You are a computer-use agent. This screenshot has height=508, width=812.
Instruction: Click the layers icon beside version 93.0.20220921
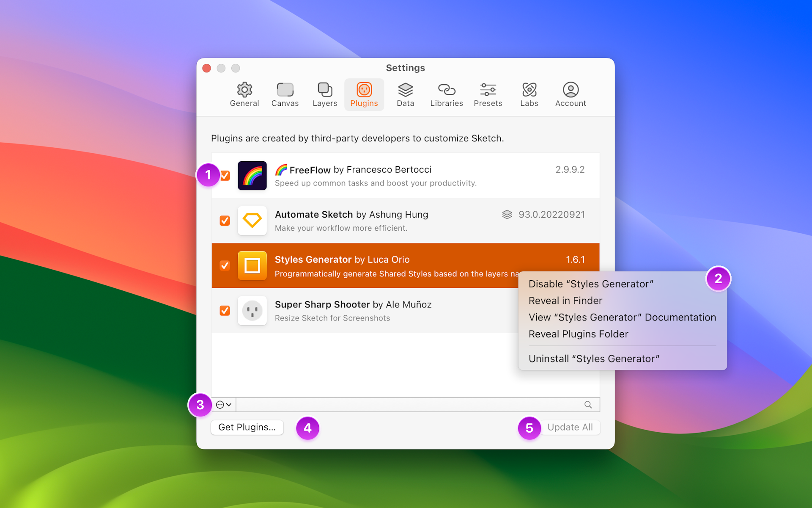click(507, 215)
